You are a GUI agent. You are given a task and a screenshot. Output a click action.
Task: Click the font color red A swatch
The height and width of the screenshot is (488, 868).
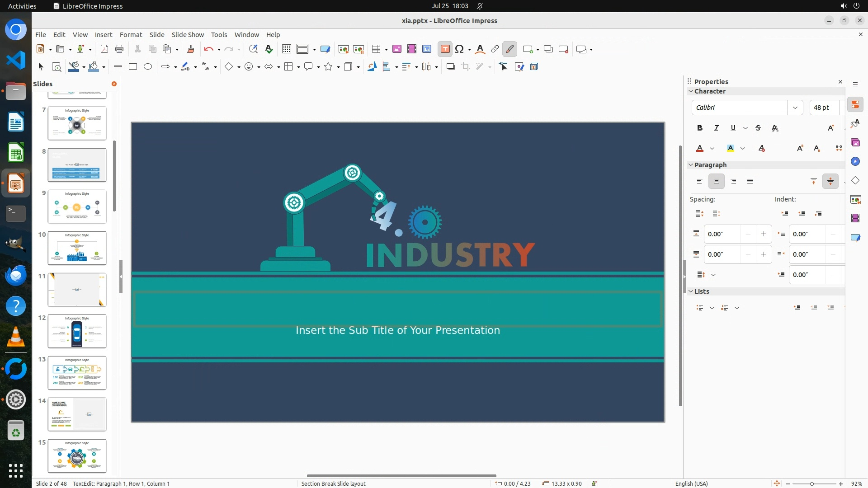tap(700, 149)
